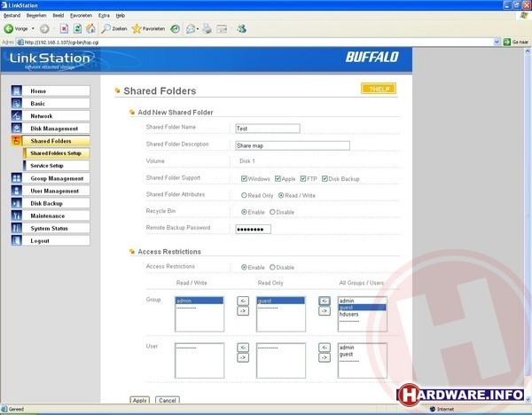
Task: Click the Print toolbar icon
Action: coord(207,29)
